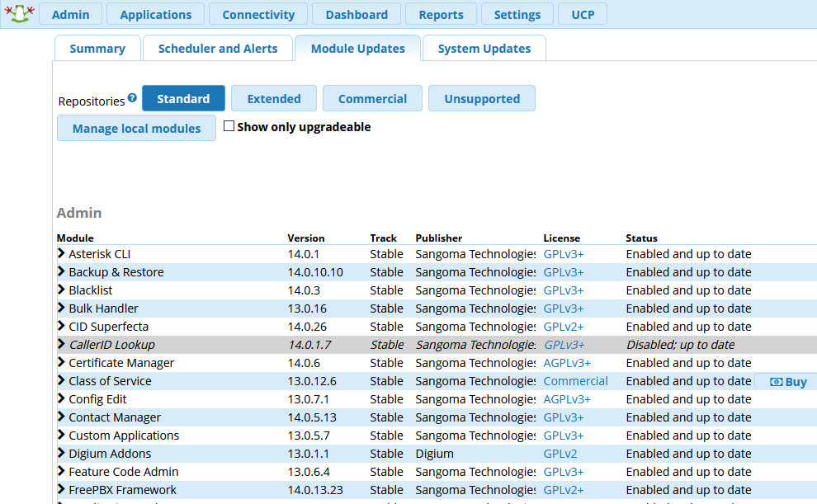
Task: Click Manage local modules button
Action: (x=136, y=128)
